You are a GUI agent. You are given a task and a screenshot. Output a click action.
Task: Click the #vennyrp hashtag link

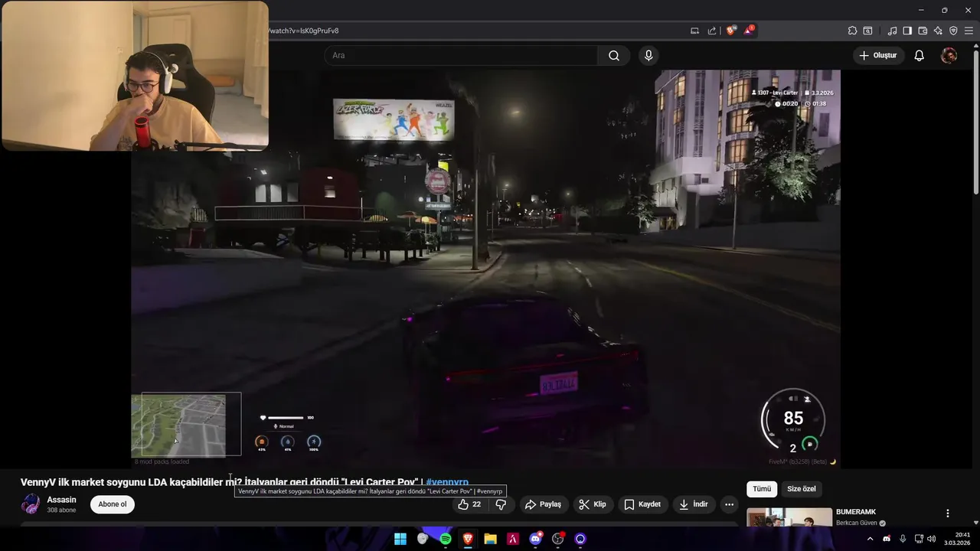click(x=447, y=482)
